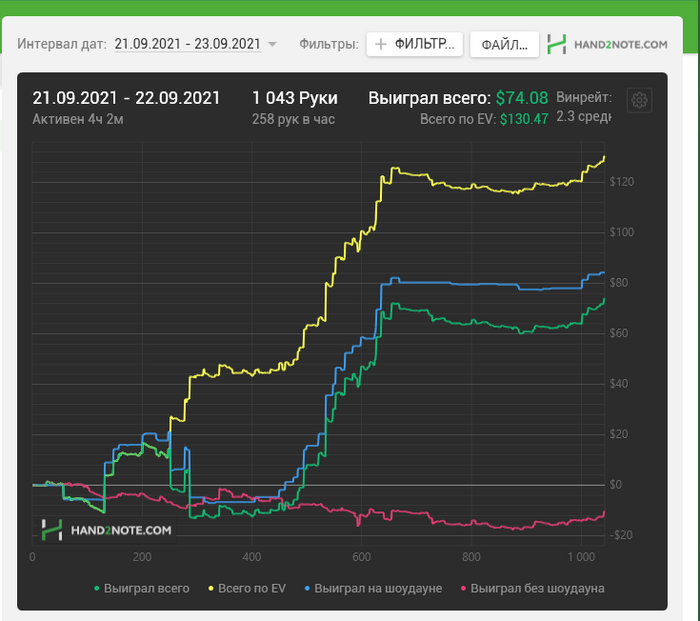Toggle blue 'Выиграл на шоудауне' legend series
Viewport: 700px width, 621px height.
pyautogui.click(x=373, y=588)
